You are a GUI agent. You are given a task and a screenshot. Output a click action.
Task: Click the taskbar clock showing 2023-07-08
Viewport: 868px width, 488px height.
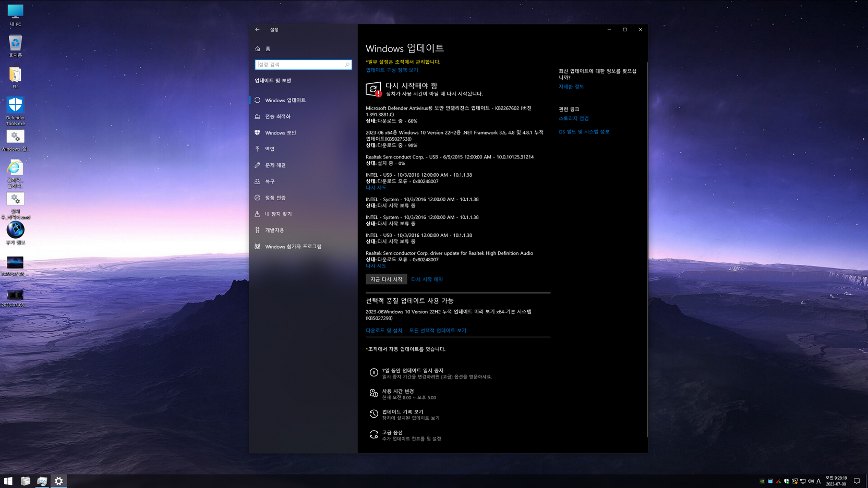click(x=836, y=481)
